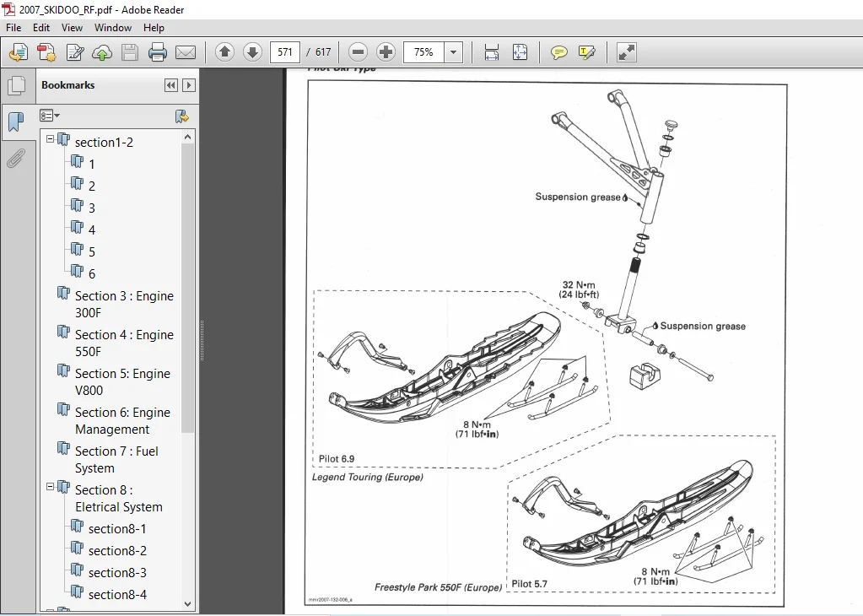The height and width of the screenshot is (616, 863).
Task: Click the cloud upload icon
Action: 102,52
